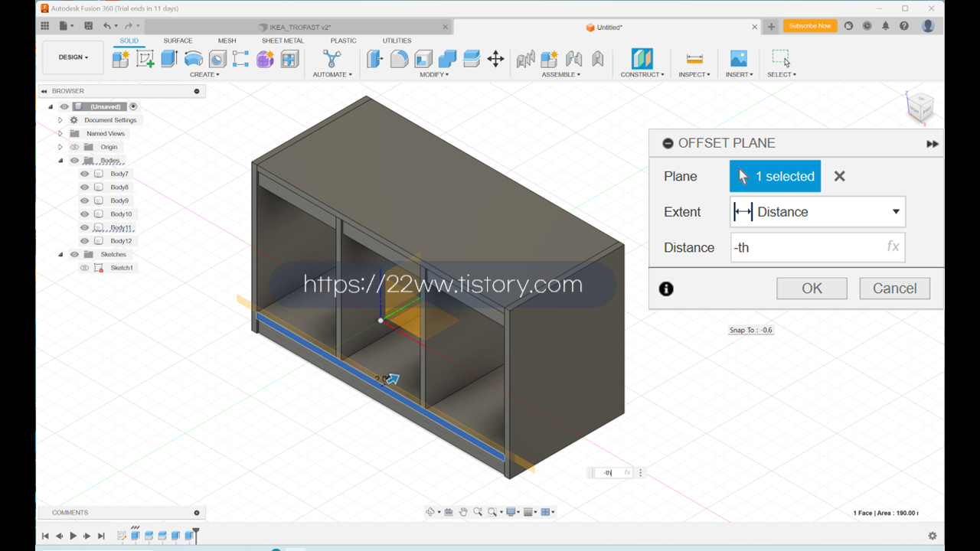Click the Construct plane icon

click(642, 59)
